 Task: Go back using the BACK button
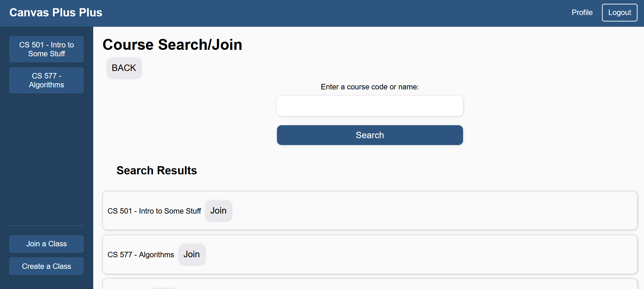tap(124, 68)
